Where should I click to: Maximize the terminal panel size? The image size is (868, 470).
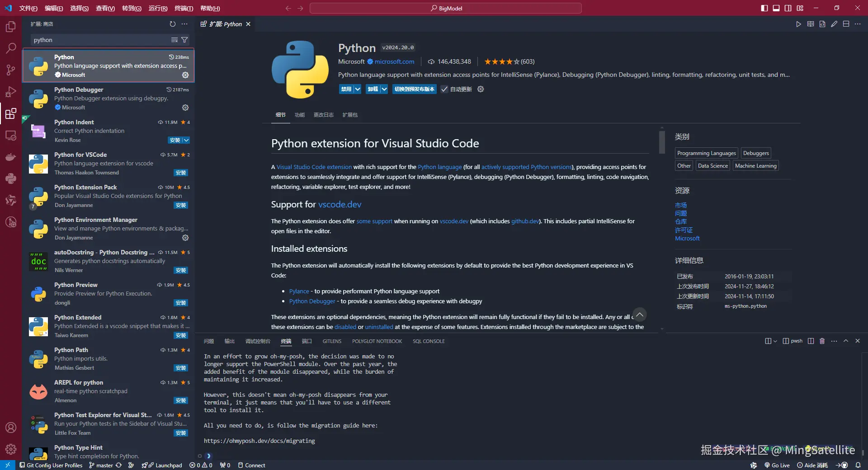click(x=846, y=341)
